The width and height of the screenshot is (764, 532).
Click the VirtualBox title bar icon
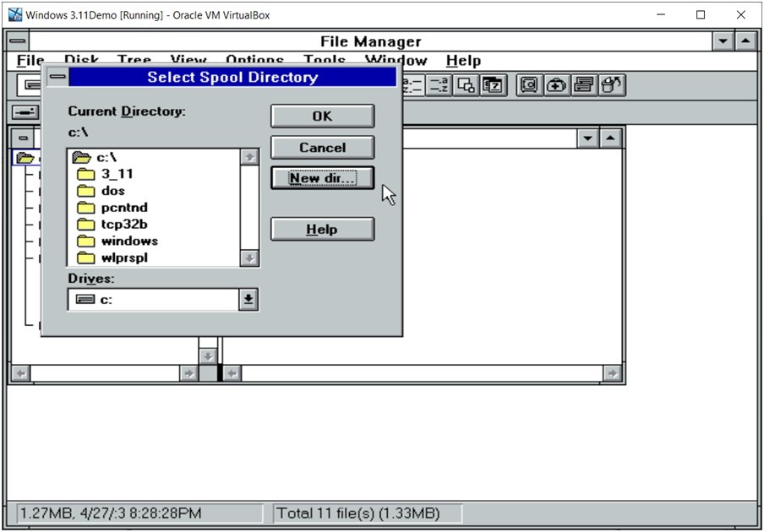tap(15, 14)
